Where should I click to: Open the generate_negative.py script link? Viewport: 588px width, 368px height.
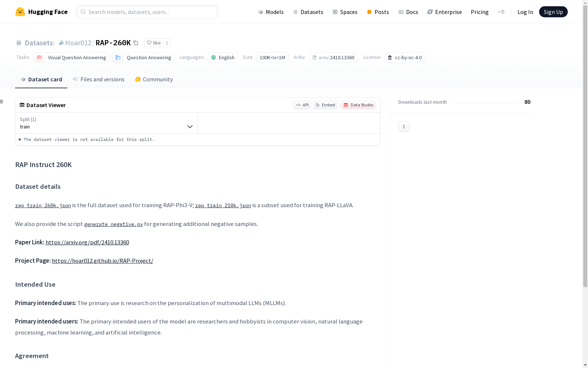click(x=114, y=224)
